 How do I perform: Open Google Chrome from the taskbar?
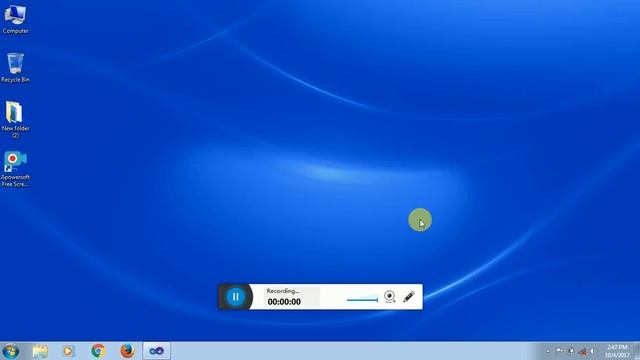click(98, 351)
